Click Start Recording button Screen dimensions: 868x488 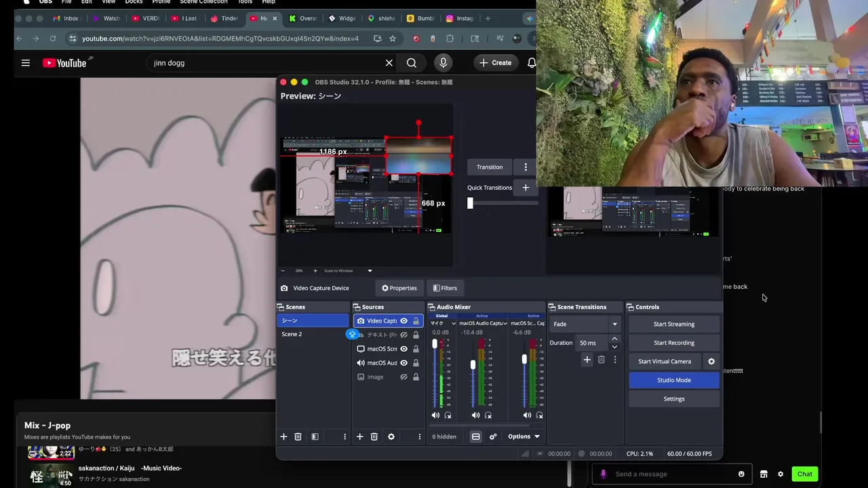[x=674, y=342]
